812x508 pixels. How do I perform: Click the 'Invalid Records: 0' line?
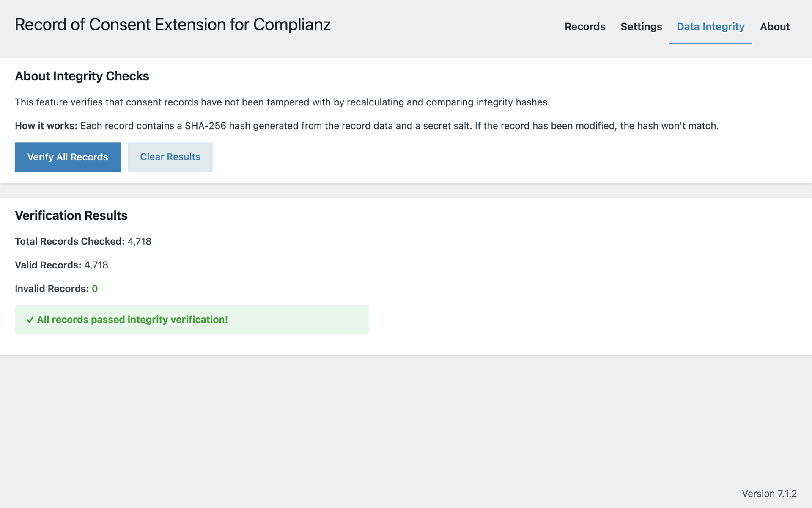point(56,289)
